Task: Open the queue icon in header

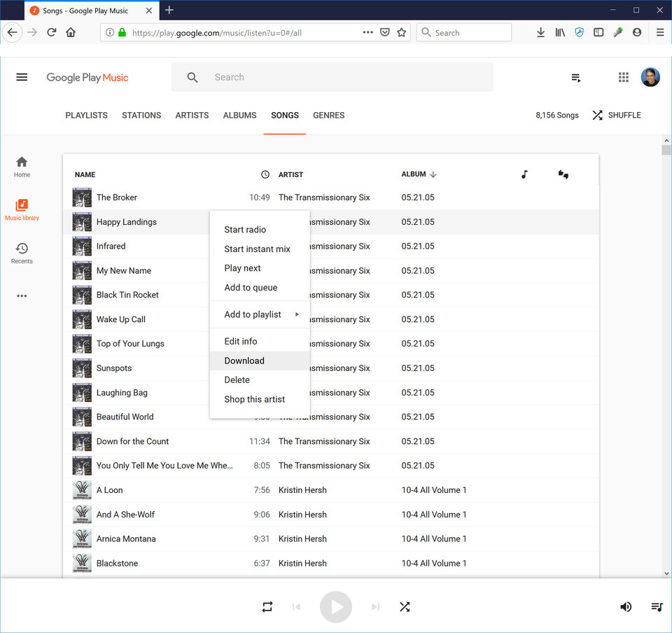Action: (x=576, y=78)
